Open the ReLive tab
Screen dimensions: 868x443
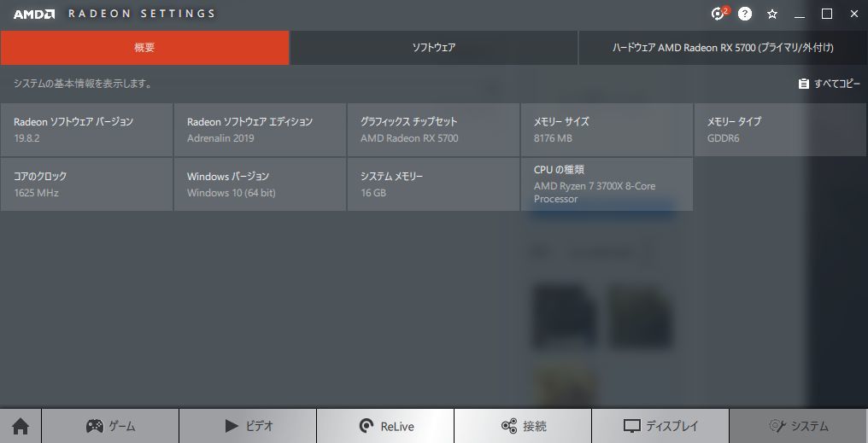pyautogui.click(x=385, y=426)
